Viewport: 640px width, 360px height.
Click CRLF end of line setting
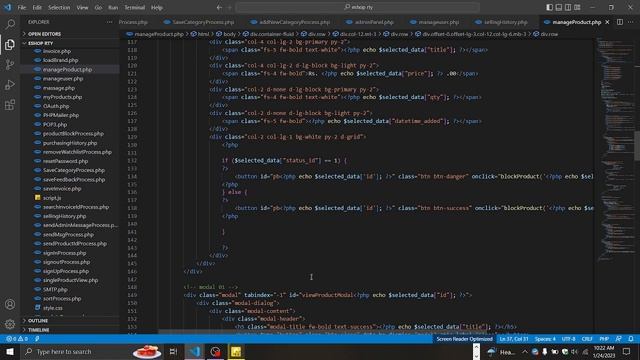pos(587,339)
